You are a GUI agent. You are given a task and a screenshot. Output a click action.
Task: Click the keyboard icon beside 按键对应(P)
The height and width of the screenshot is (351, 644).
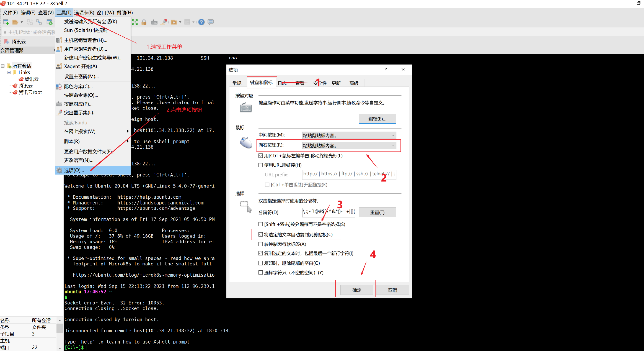click(59, 104)
